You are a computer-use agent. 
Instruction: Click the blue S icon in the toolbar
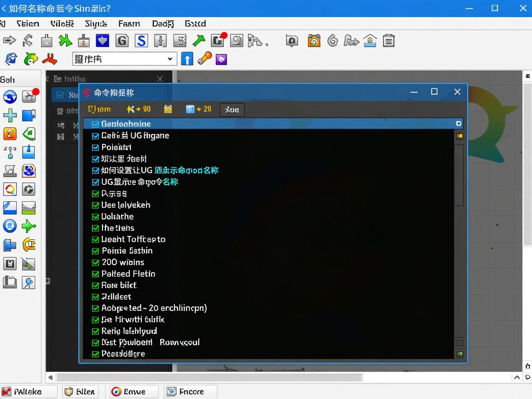click(x=141, y=41)
